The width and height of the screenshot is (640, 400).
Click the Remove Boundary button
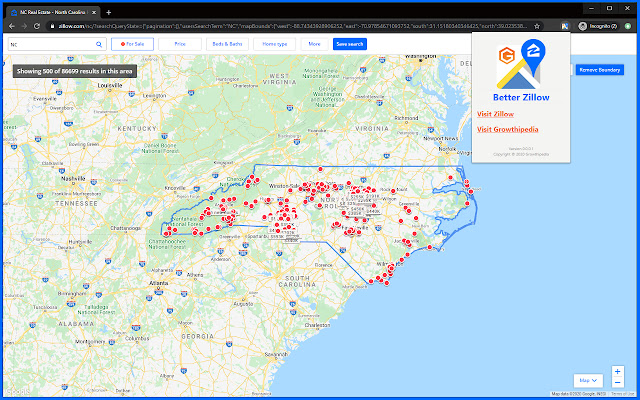click(600, 70)
